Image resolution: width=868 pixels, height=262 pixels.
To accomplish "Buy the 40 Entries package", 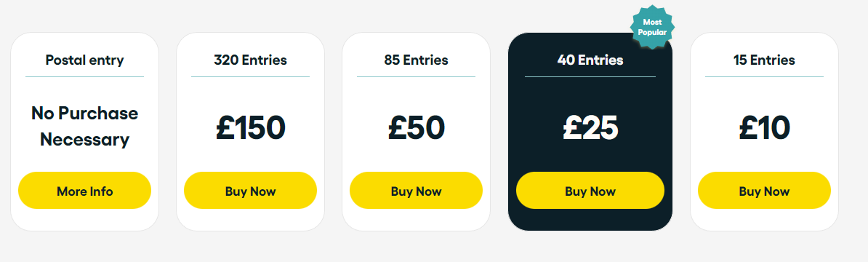I will point(590,191).
